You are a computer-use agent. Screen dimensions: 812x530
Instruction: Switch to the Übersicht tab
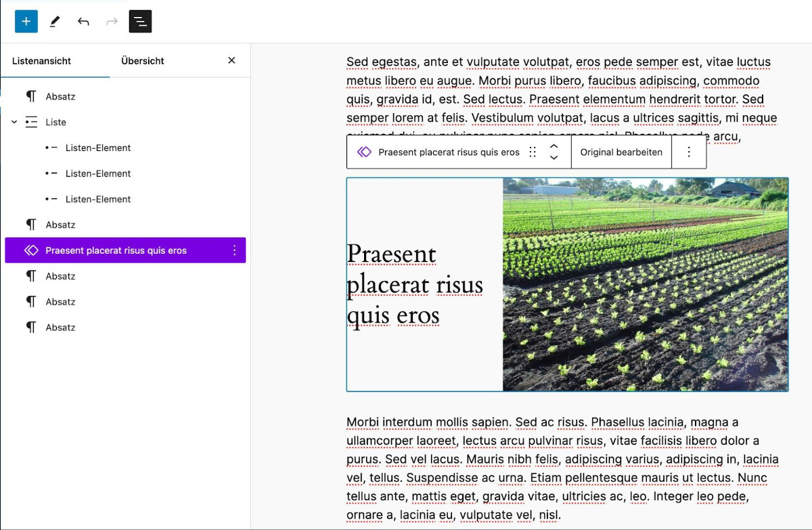pos(143,61)
